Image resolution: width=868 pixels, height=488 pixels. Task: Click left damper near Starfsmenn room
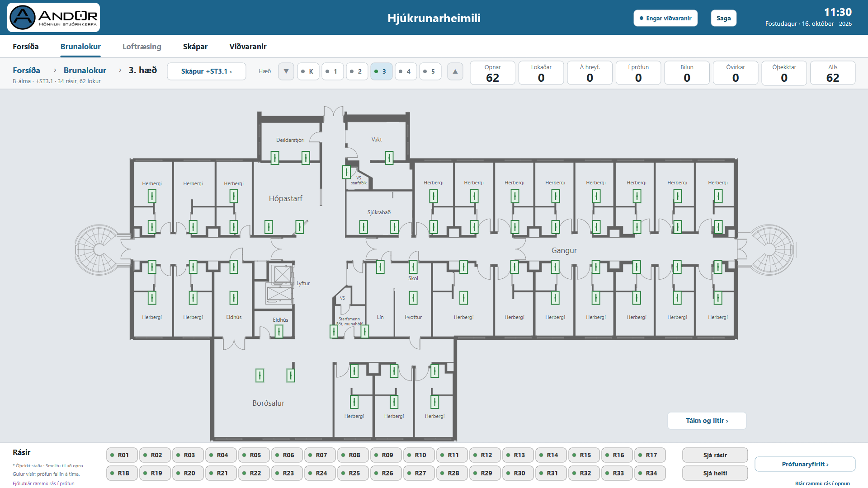(334, 332)
